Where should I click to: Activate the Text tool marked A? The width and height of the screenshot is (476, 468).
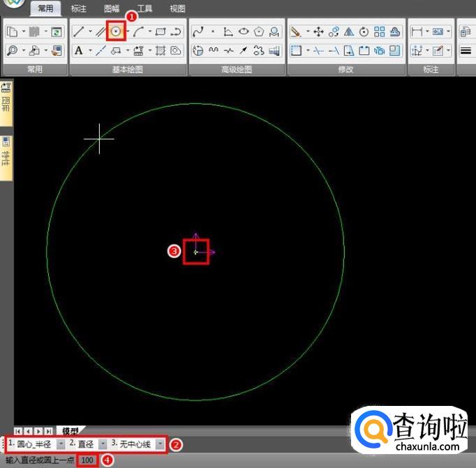click(x=79, y=51)
